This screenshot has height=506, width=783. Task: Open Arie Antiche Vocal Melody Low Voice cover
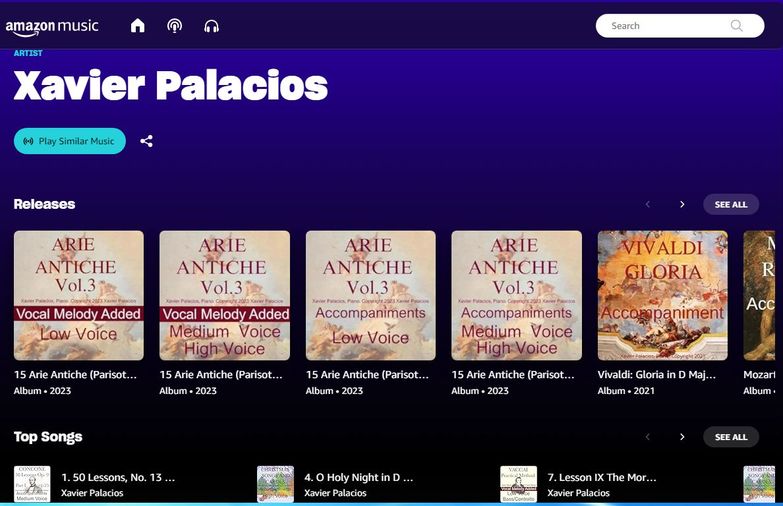[79, 295]
